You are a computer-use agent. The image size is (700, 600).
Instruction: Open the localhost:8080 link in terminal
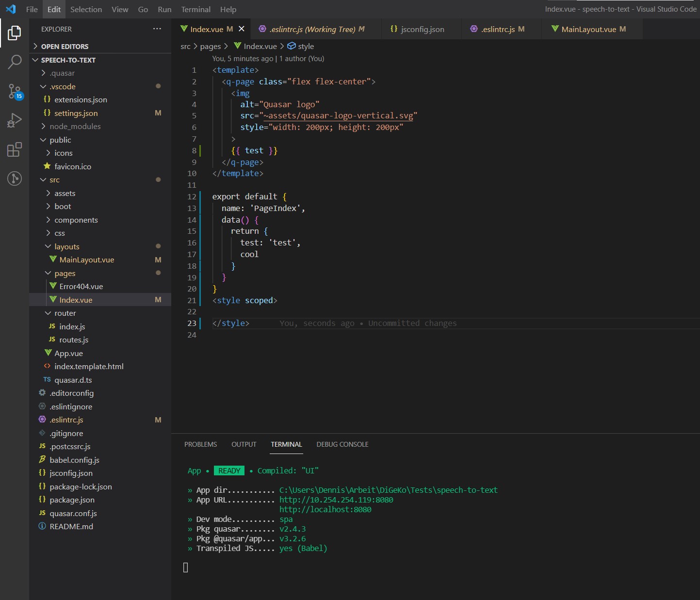(325, 509)
